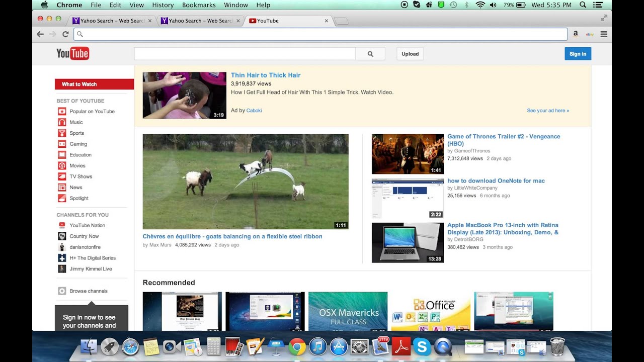Image resolution: width=644 pixels, height=362 pixels.
Task: Click the Chrome address bar
Action: coord(320,34)
